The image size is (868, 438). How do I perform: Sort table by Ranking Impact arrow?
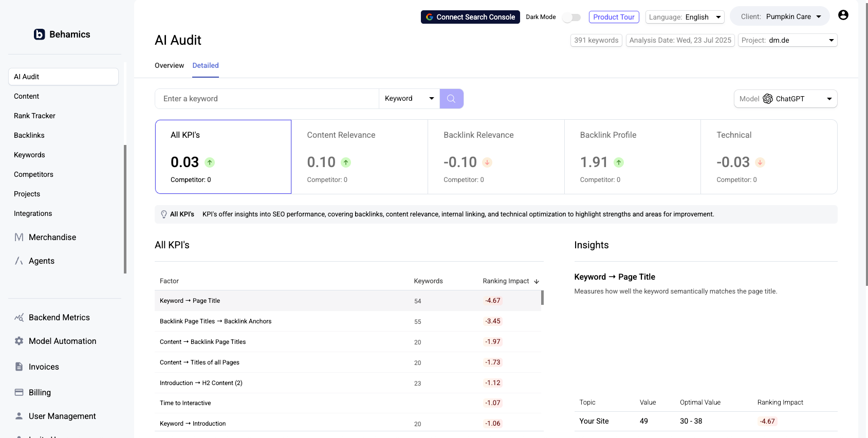pos(537,281)
